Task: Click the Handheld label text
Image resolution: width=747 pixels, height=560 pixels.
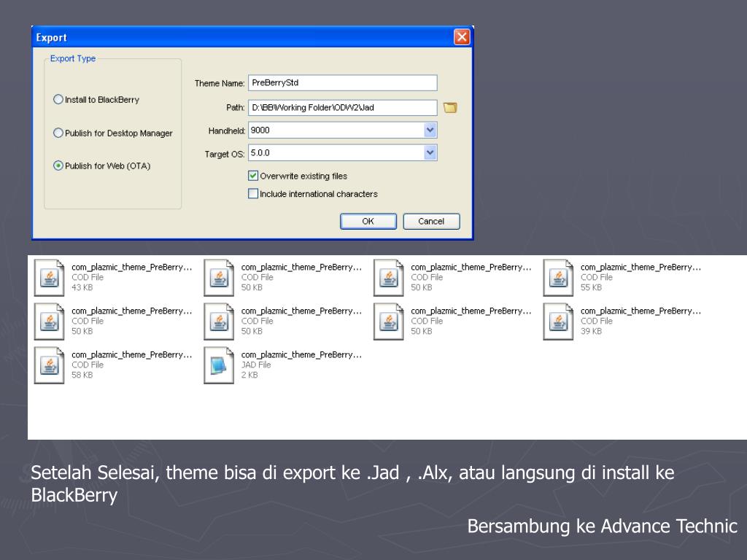Action: point(227,131)
